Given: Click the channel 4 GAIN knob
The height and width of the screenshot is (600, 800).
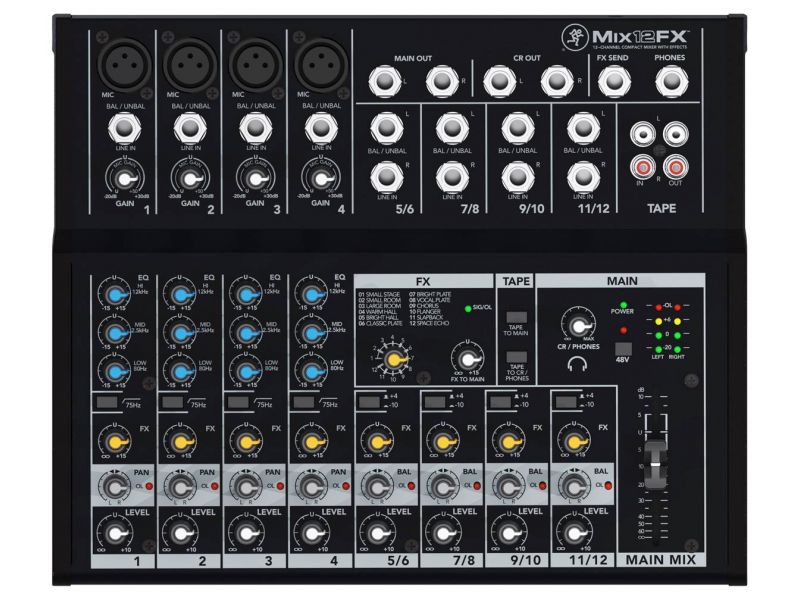Looking at the screenshot, I should tap(321, 180).
